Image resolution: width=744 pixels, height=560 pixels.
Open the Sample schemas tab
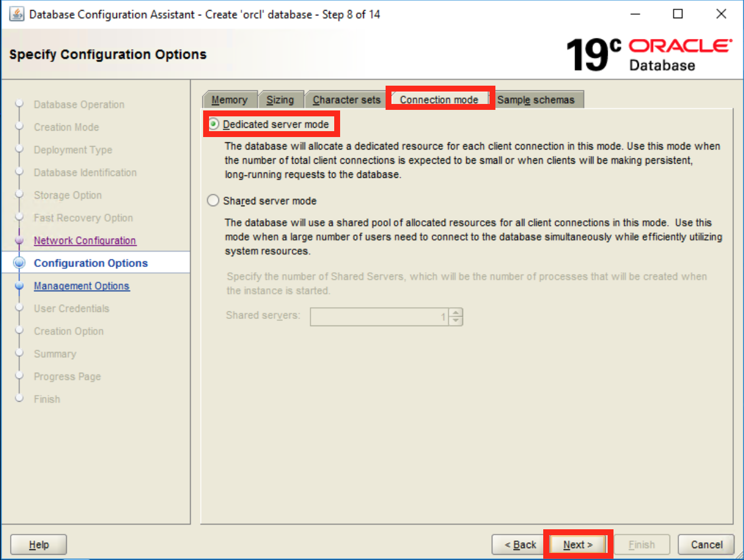536,100
